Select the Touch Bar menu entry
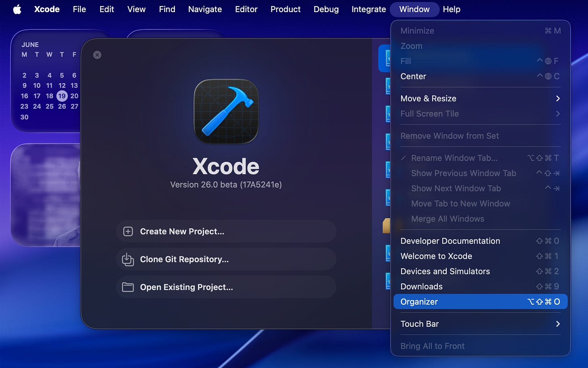This screenshot has width=588, height=368. [x=481, y=324]
